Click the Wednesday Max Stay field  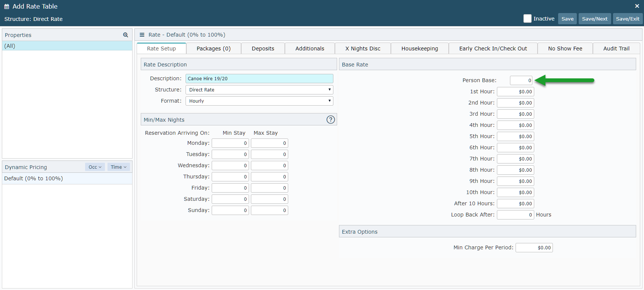pos(270,165)
